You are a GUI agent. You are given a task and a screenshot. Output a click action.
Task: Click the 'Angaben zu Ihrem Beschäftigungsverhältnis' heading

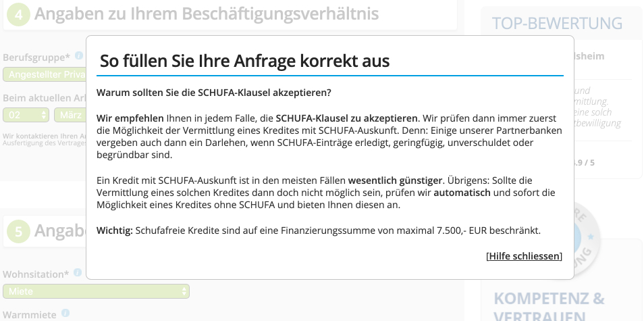pyautogui.click(x=207, y=14)
